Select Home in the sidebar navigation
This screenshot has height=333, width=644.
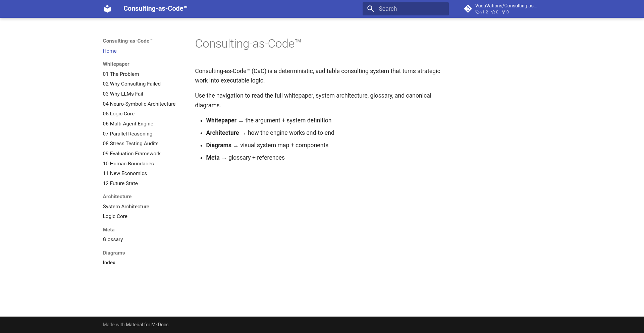click(x=110, y=51)
